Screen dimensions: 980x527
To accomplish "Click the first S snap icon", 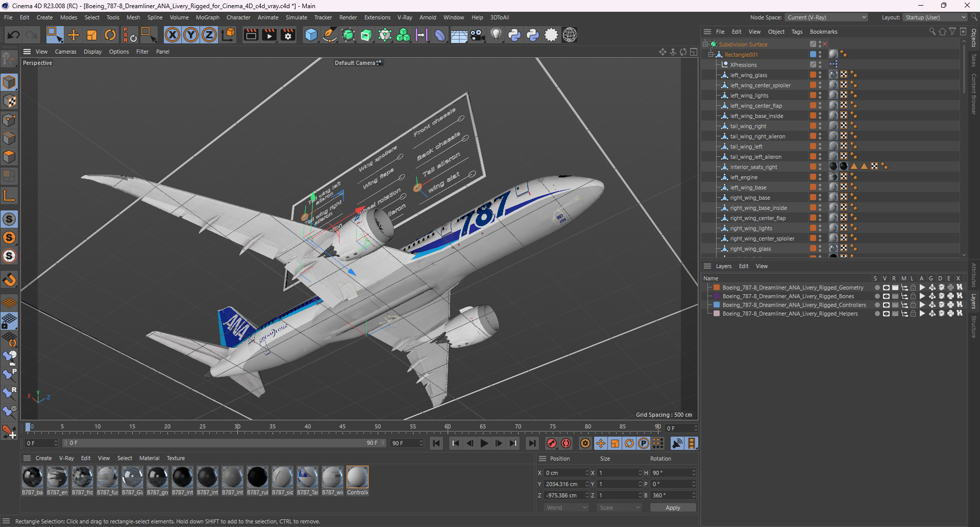I will click(x=9, y=219).
